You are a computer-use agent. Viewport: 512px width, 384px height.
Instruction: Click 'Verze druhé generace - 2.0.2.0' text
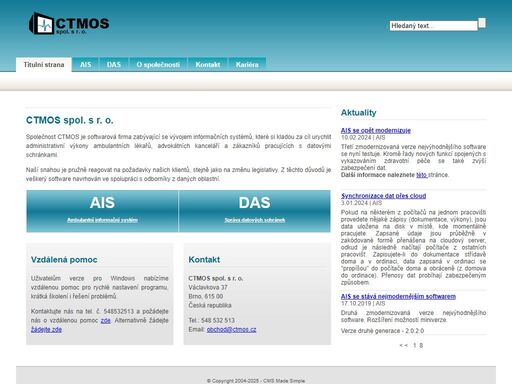tap(382, 331)
